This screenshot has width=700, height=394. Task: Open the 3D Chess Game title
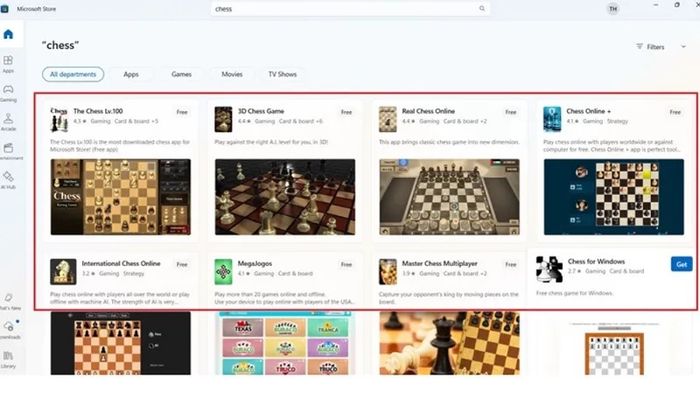(261, 111)
